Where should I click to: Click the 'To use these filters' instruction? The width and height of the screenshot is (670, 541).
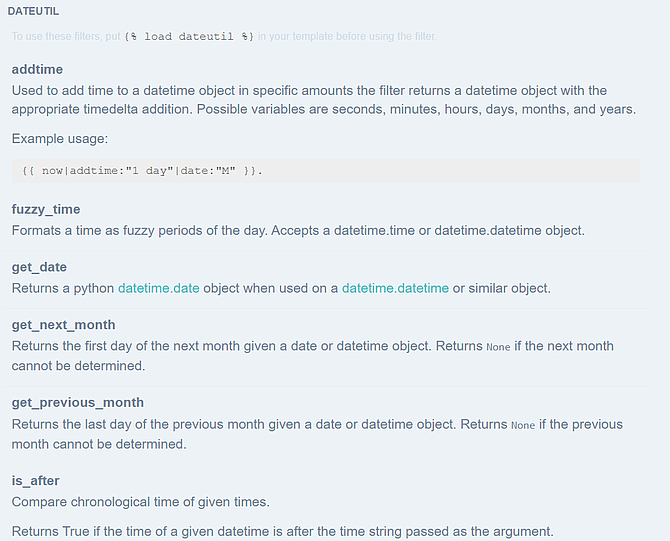pos(224,36)
